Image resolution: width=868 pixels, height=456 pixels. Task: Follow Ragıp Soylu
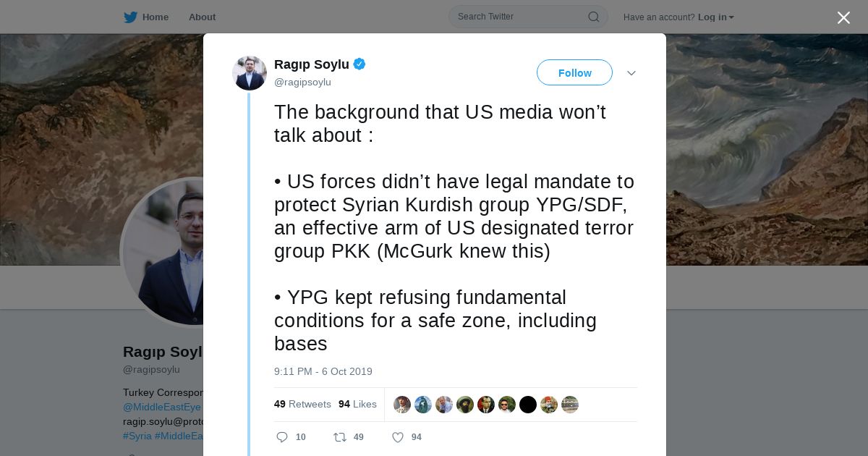574,72
